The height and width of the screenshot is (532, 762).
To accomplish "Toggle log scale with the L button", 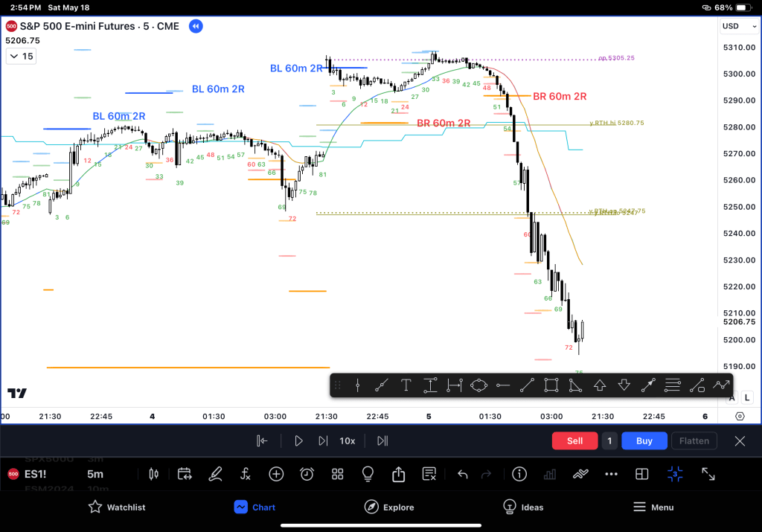I will click(x=746, y=398).
